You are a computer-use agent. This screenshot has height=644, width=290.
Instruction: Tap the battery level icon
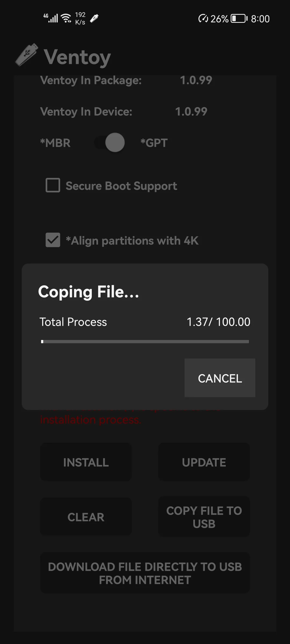pos(239,19)
